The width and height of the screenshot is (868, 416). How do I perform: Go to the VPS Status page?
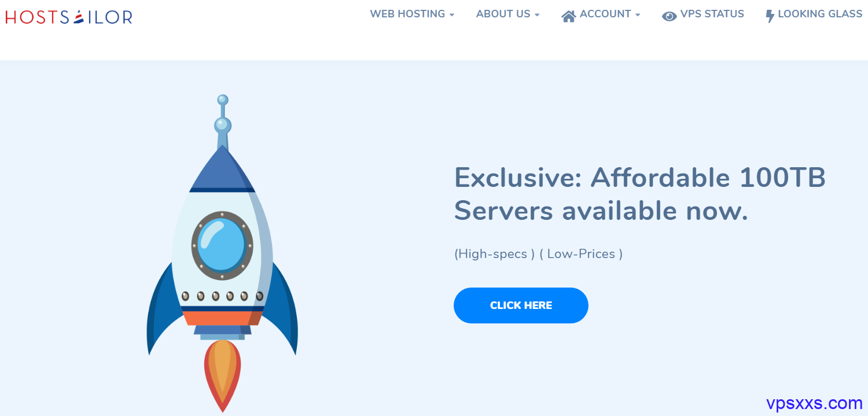(712, 14)
